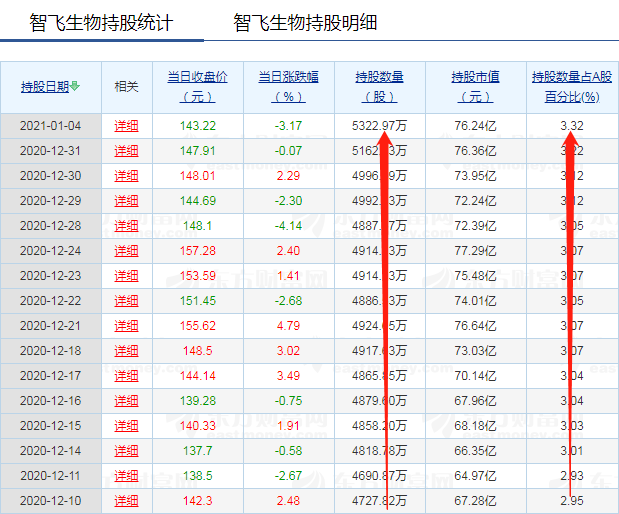
Task: Switch to 智飞生物持股统计 tab
Action: 101,23
